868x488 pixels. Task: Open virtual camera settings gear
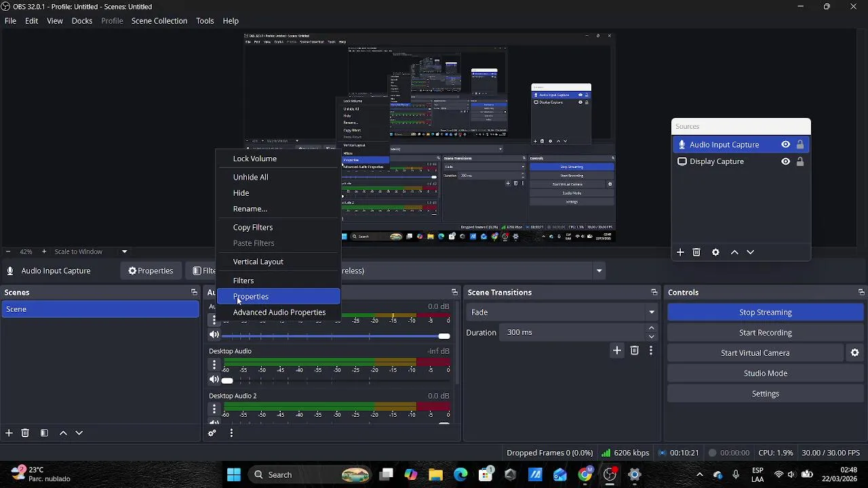854,353
